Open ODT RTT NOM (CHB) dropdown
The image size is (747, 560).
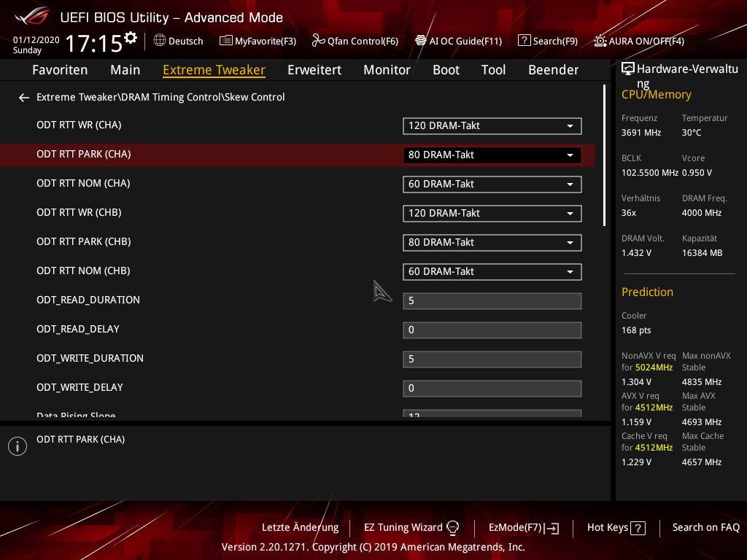[492, 271]
